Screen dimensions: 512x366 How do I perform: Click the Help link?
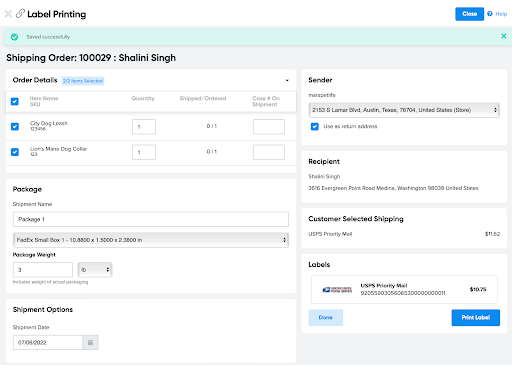[501, 14]
